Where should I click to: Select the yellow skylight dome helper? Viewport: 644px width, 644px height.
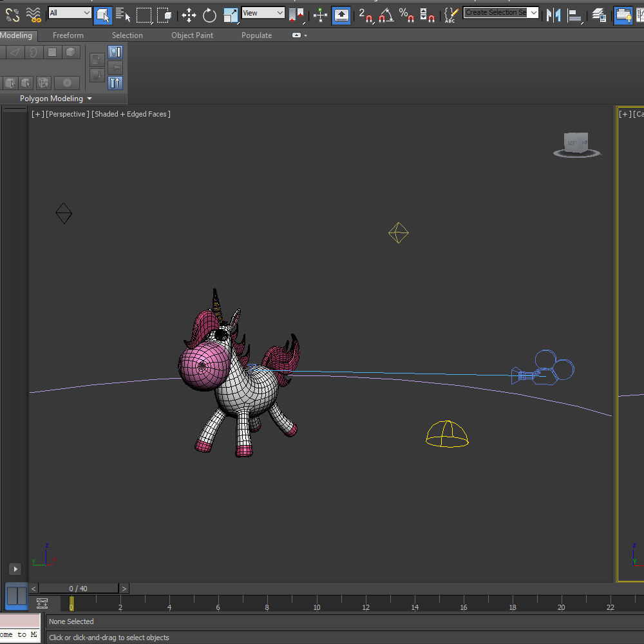(x=447, y=434)
